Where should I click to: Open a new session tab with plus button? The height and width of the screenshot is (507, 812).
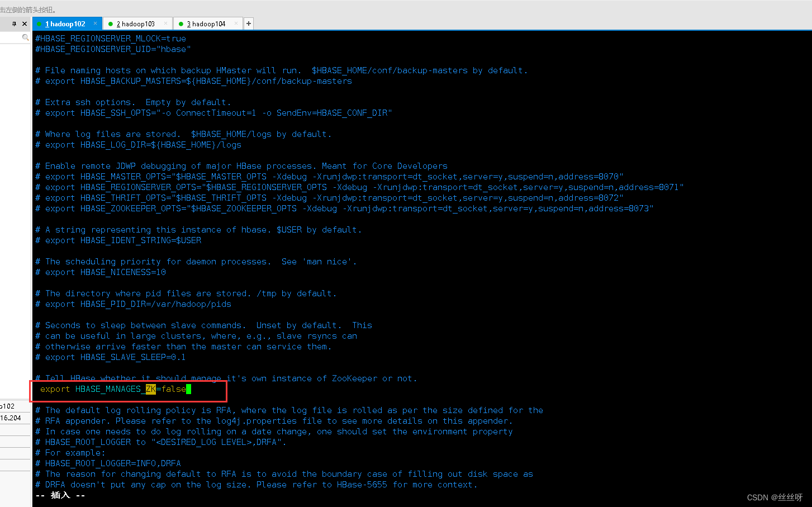[x=249, y=23]
